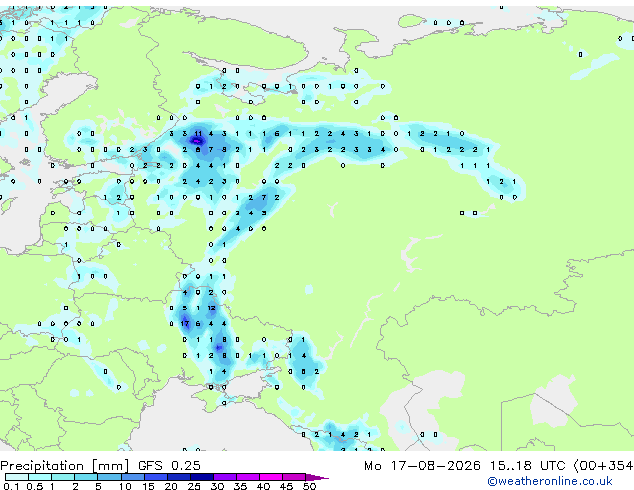Click the '15..18 UTC' time text
The image size is (634, 490).
coord(528,466)
